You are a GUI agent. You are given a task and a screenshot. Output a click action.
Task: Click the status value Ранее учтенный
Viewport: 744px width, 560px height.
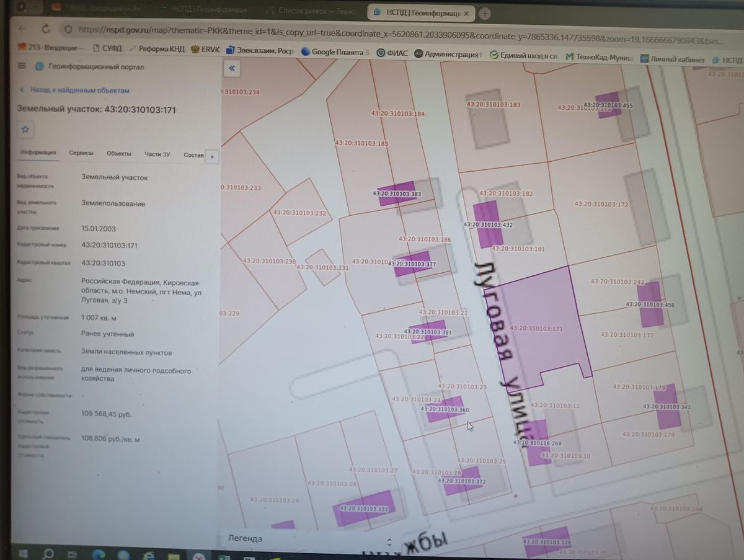107,334
